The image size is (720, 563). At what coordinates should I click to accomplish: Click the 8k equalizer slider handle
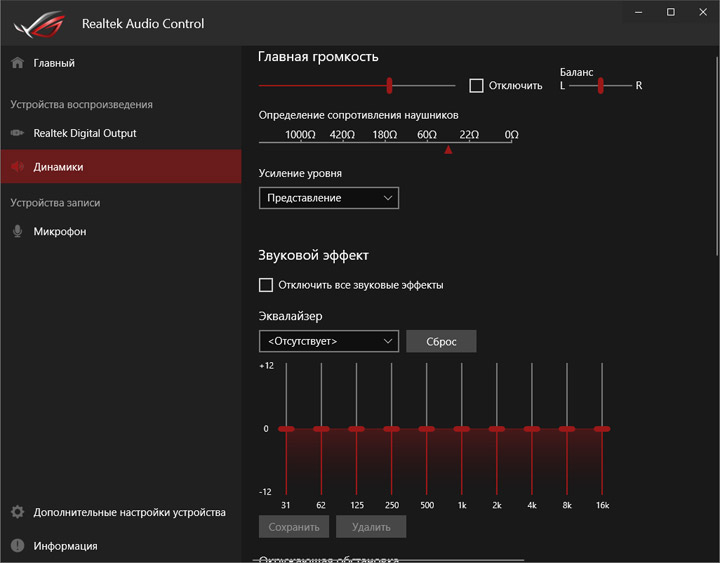[x=567, y=429]
